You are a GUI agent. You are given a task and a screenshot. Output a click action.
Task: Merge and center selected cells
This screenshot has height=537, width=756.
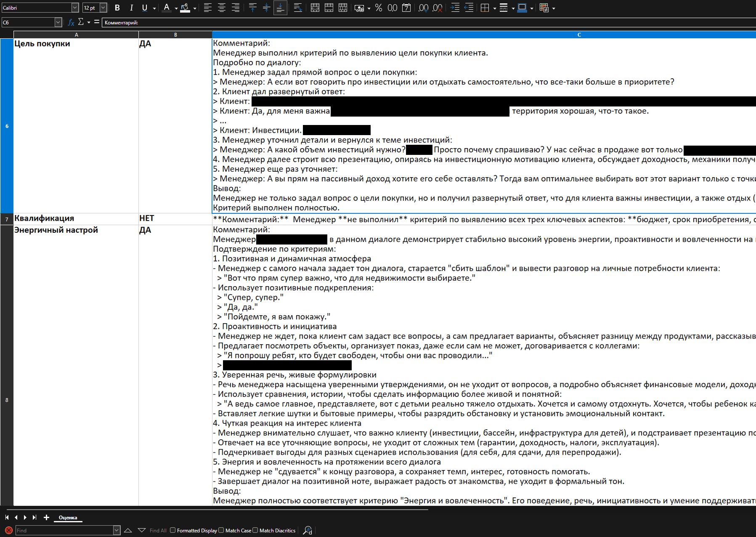315,8
